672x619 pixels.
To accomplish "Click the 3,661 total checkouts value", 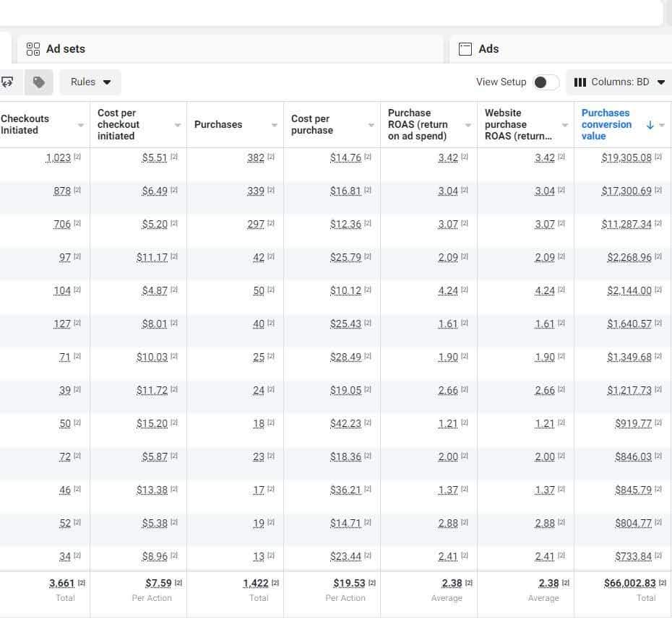I will click(62, 584).
